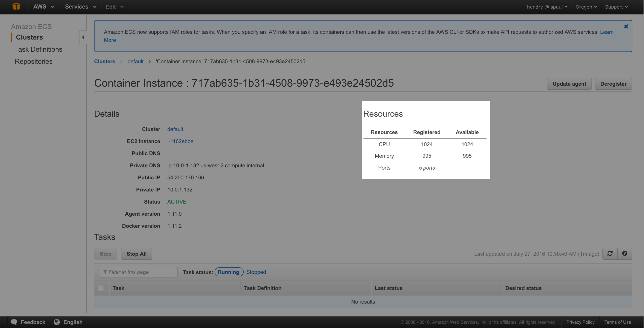This screenshot has width=644, height=328.
Task: Click English language selector in footer
Action: click(73, 322)
